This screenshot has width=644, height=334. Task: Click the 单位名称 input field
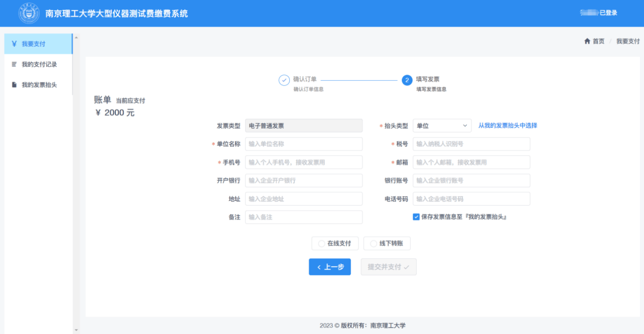click(304, 144)
